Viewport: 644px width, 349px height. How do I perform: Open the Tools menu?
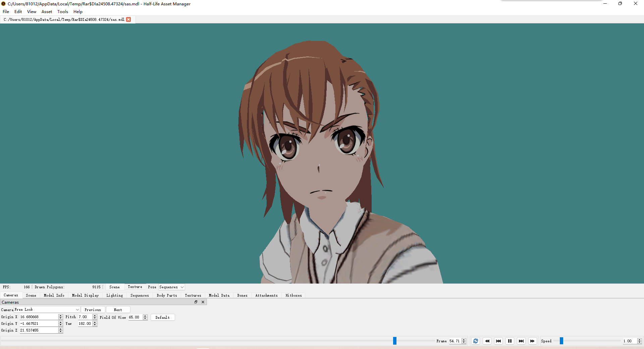point(62,11)
